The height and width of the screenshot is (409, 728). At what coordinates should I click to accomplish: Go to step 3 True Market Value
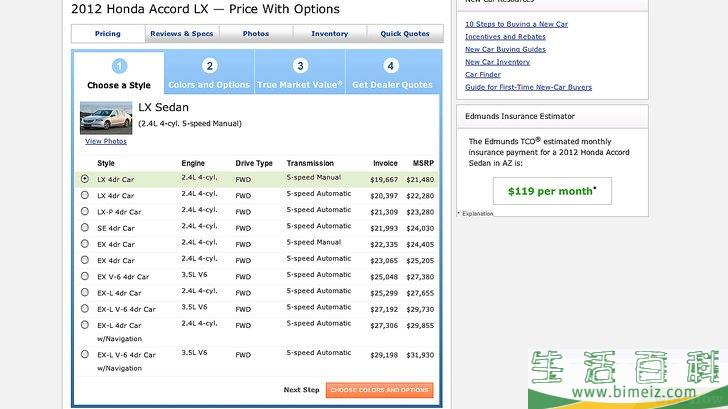(300, 73)
